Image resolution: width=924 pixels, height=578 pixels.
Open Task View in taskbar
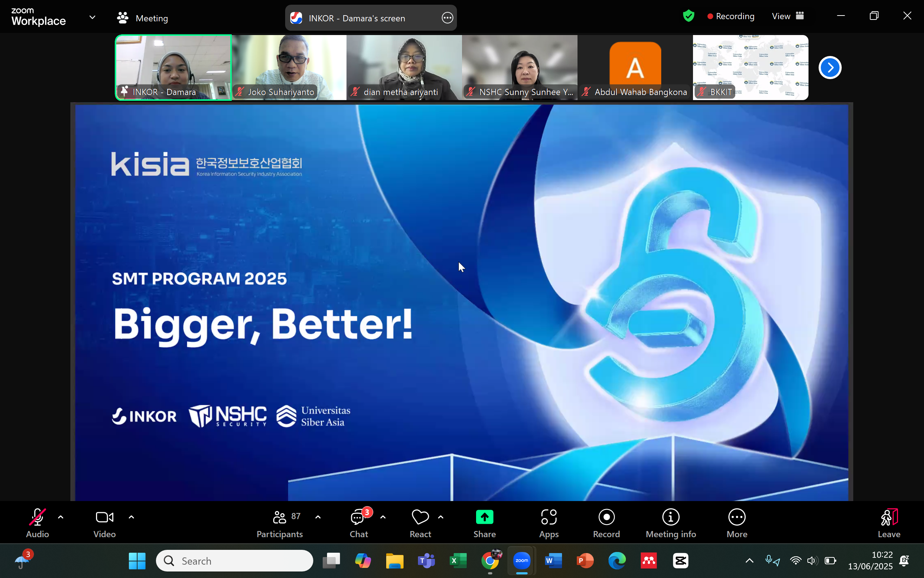click(x=331, y=561)
